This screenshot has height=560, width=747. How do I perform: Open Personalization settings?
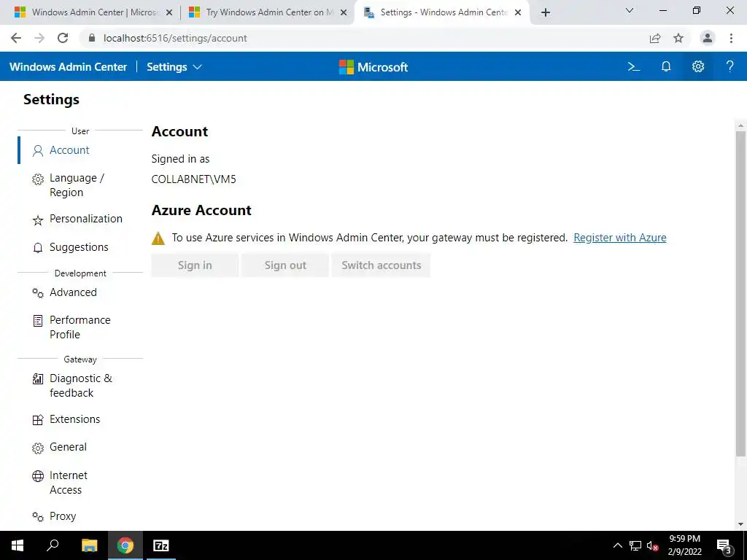click(80, 219)
